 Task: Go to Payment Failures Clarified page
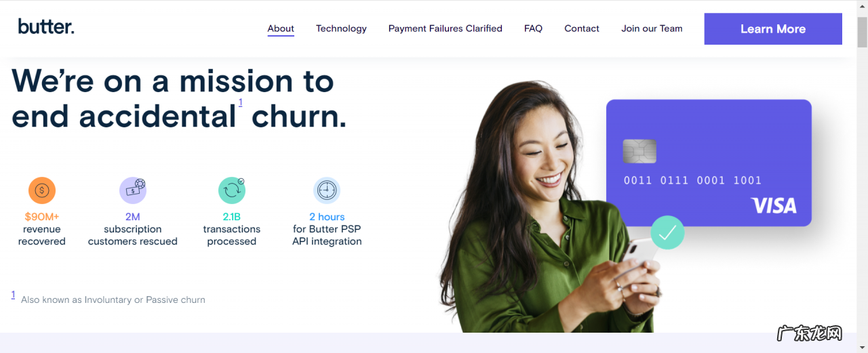[446, 28]
